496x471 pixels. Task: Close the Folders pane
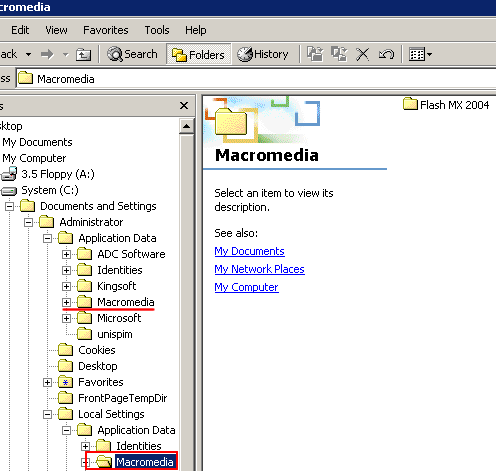click(x=184, y=106)
